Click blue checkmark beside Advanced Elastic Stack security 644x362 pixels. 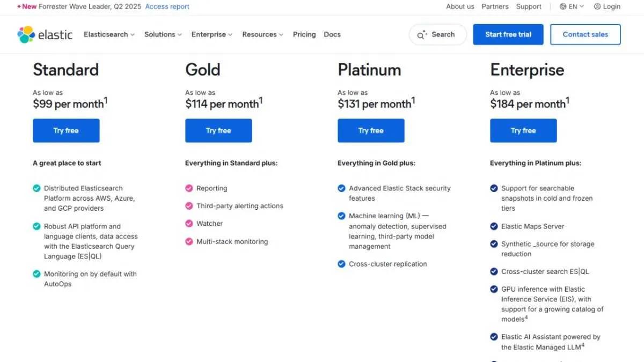tap(341, 188)
